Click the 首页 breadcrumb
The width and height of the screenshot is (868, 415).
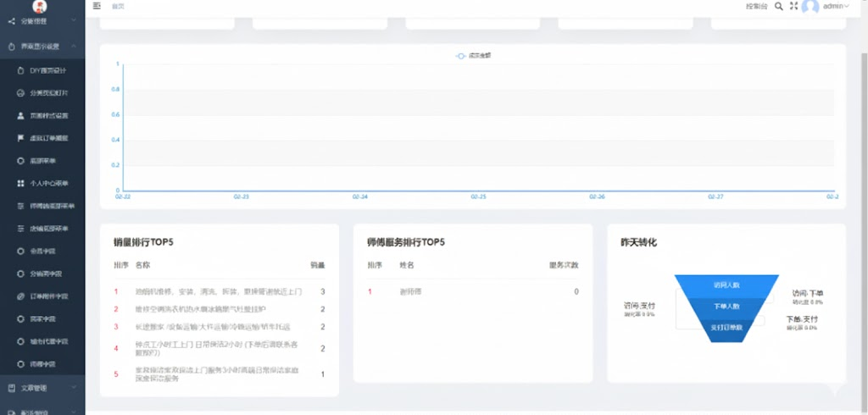118,7
